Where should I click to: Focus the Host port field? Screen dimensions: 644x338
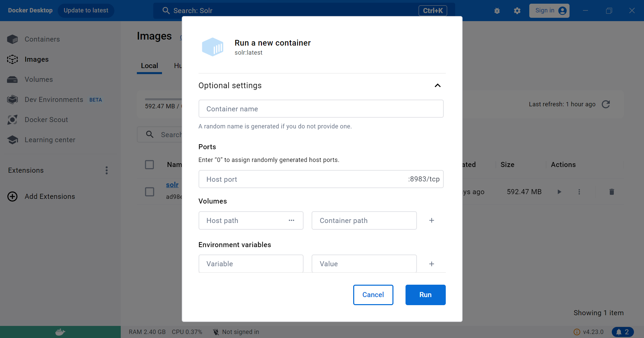point(321,179)
